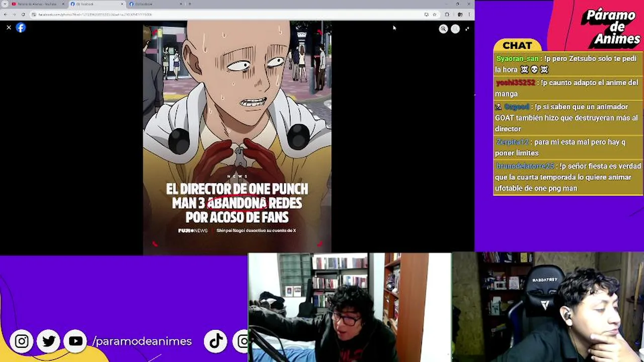The image size is (644, 362).
Task: Switch to the third Facebook tab
Action: tap(155, 4)
